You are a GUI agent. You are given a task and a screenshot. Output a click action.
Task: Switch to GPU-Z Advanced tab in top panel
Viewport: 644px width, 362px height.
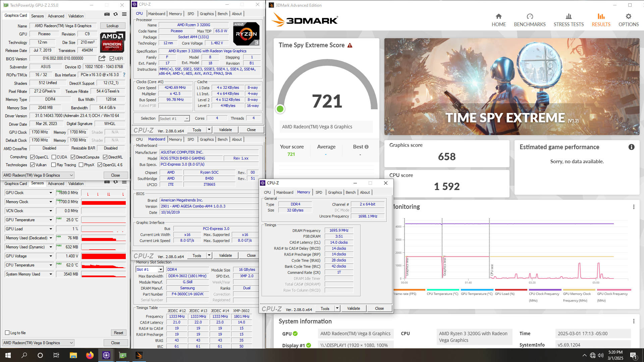tap(56, 16)
